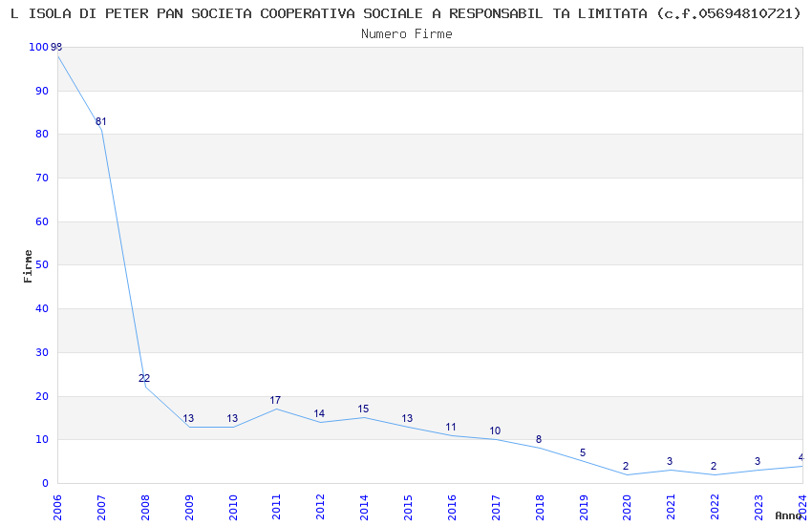Click the data point labeled 8

pos(539,440)
